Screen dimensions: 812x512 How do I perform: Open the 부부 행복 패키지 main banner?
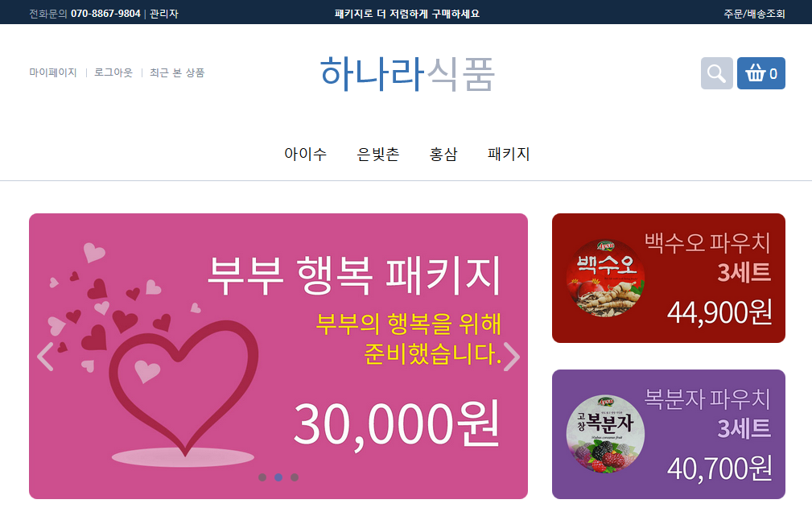(278, 356)
